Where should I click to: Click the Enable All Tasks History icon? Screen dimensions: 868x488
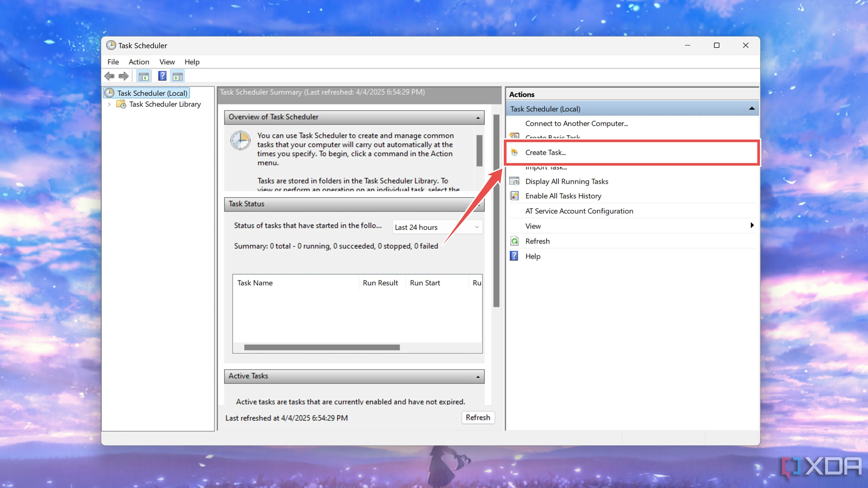pyautogui.click(x=514, y=196)
